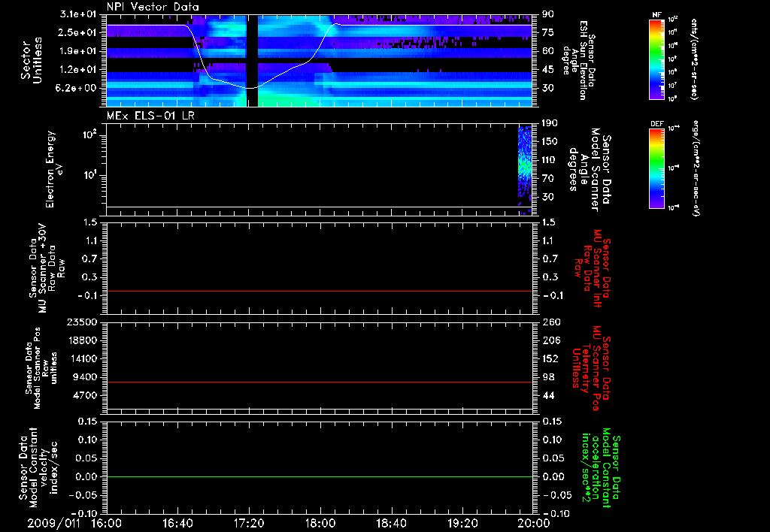Click the 90 degree sun elevation tick

[x=548, y=14]
